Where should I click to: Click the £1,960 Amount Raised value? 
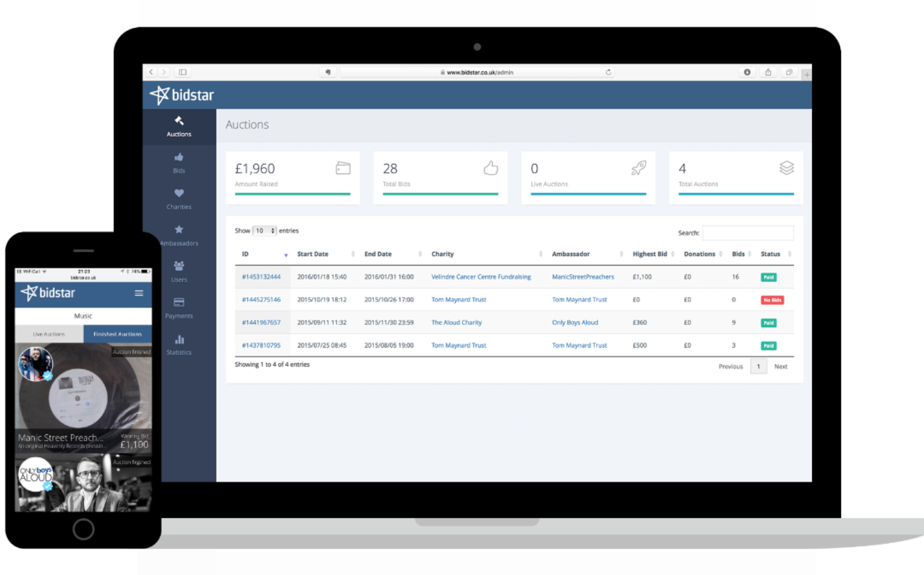coord(254,169)
